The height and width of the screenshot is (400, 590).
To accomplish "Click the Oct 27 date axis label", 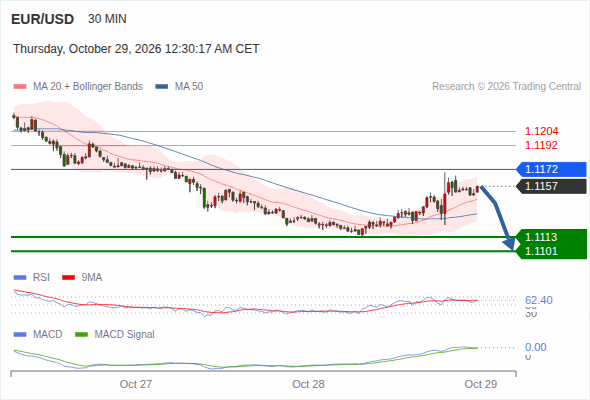I will coord(136,384).
